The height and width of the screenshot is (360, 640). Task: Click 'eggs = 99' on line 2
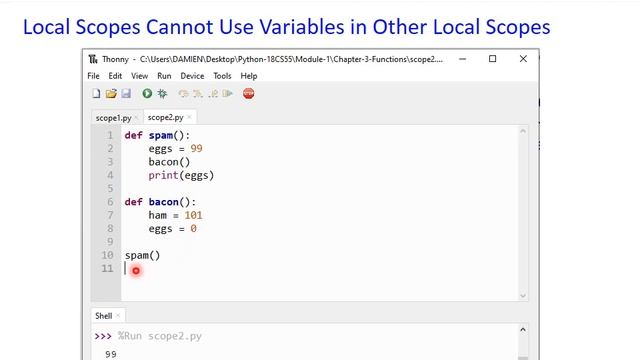coord(176,149)
